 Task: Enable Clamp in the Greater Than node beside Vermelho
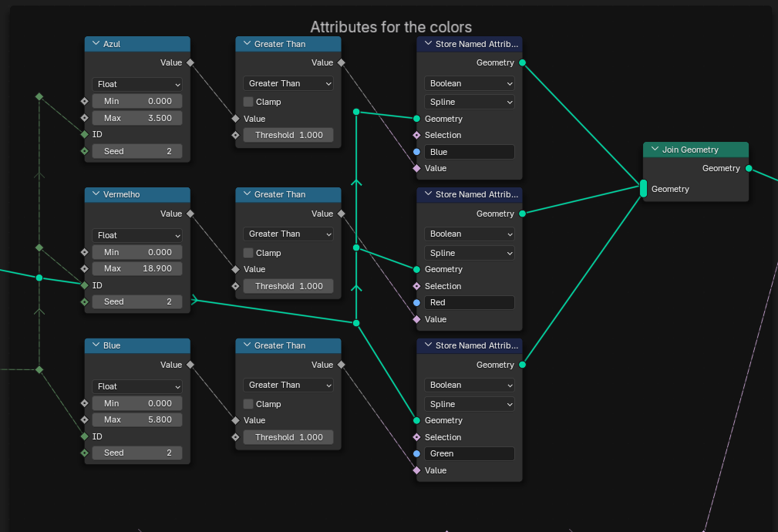point(248,253)
